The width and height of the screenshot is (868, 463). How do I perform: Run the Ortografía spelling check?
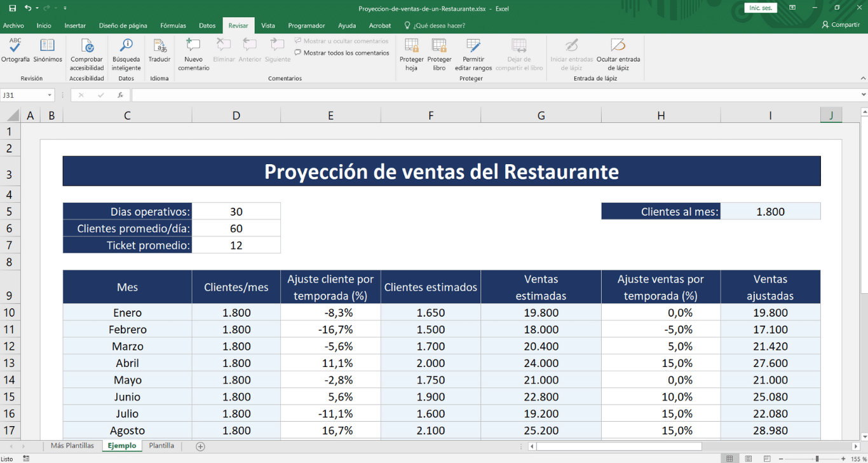click(15, 51)
